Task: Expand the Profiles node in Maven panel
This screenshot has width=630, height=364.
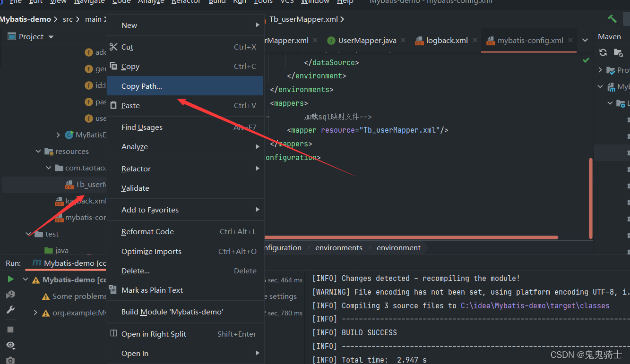Action: [601, 70]
